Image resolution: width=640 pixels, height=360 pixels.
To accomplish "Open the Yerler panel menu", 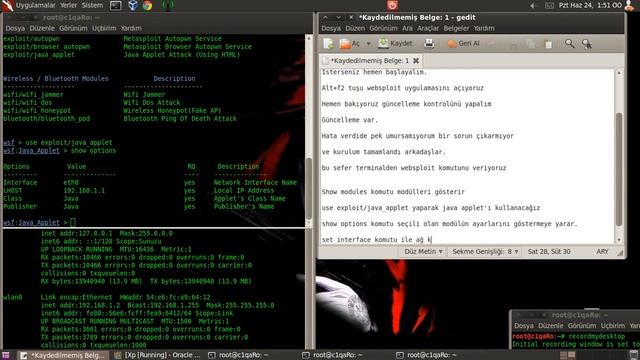I will point(69,5).
